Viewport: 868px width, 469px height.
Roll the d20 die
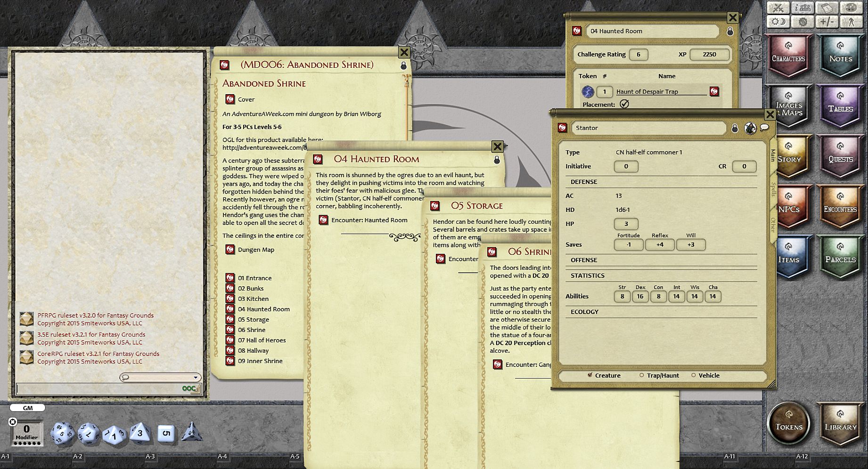click(x=62, y=433)
